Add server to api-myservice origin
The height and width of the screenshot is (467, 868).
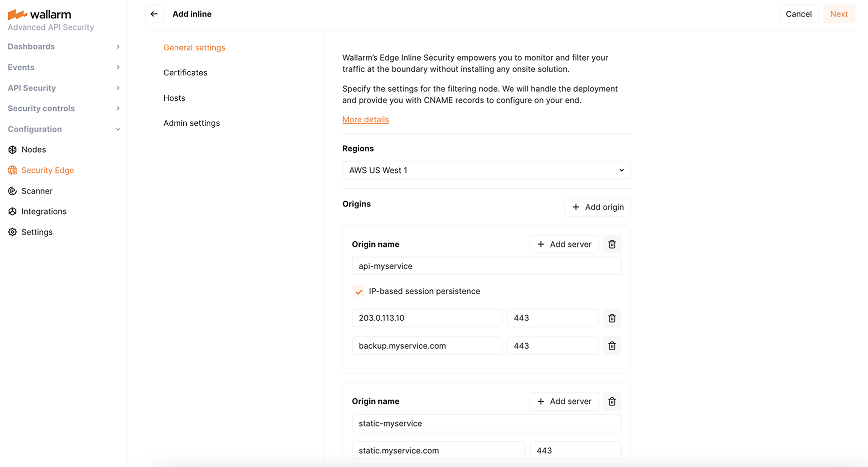[564, 244]
